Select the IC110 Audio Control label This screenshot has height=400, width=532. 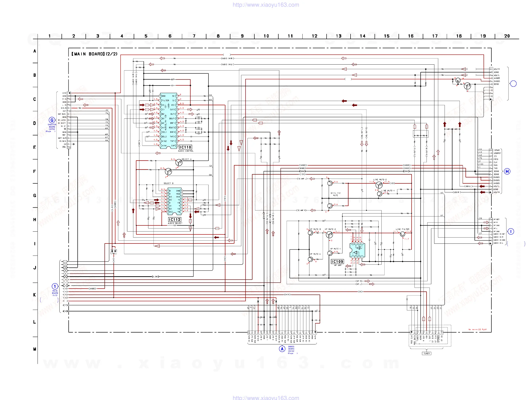pos(185,147)
